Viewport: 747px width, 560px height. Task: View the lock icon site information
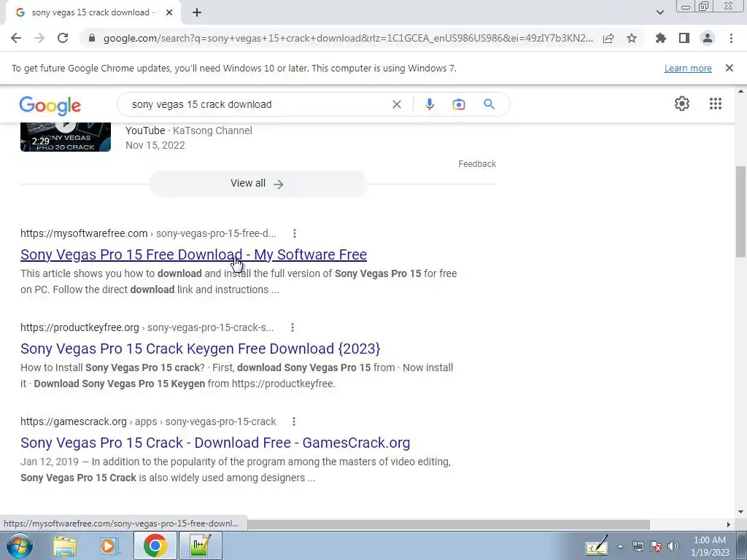tap(92, 38)
